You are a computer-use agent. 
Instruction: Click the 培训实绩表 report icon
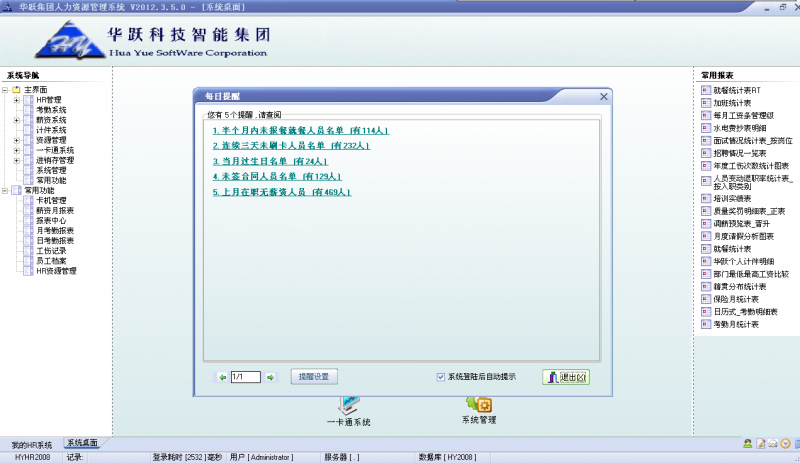(706, 198)
